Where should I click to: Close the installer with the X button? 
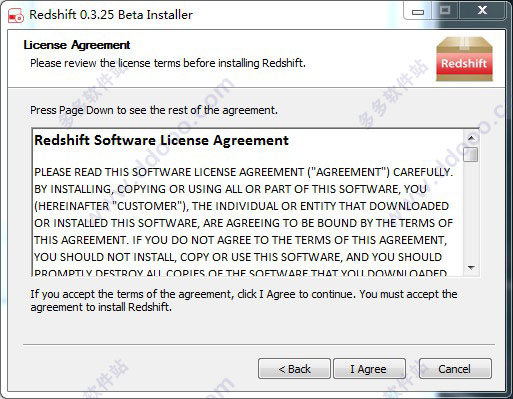point(482,11)
